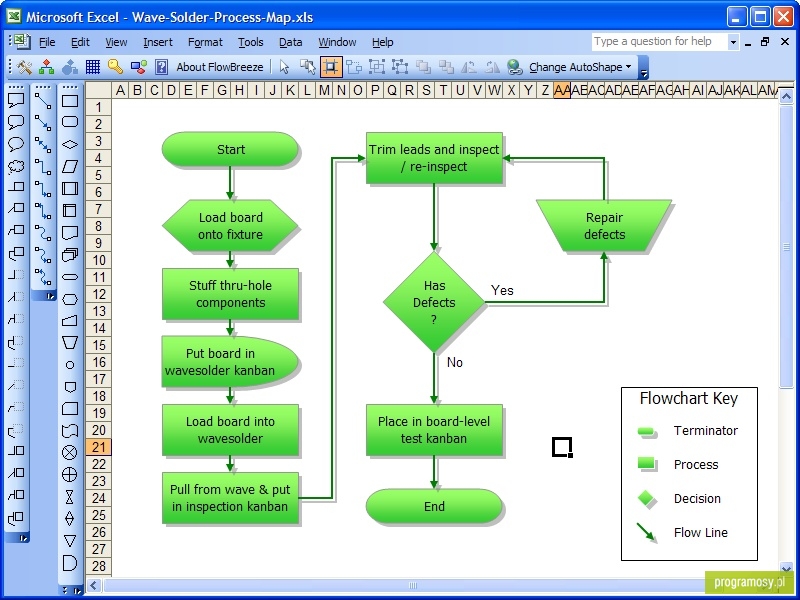Expand the help question box dropdown arrow
The width and height of the screenshot is (800, 600).
(x=733, y=42)
